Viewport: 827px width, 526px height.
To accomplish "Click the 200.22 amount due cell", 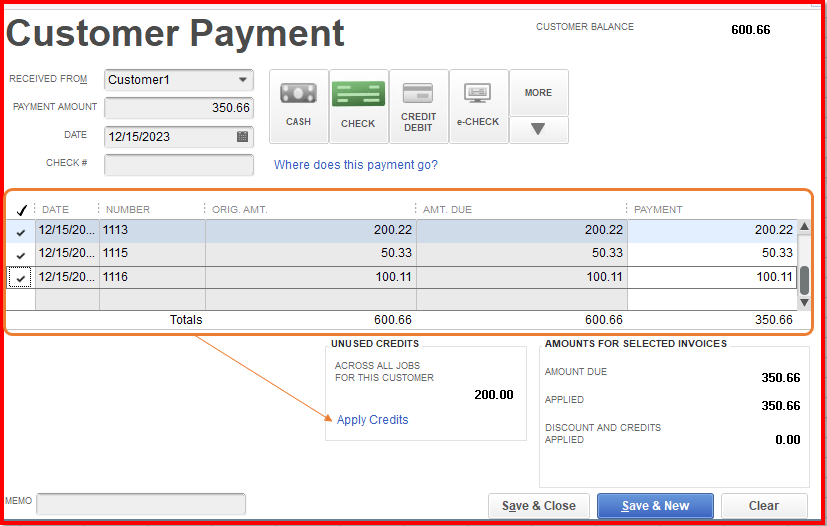I will click(x=522, y=231).
